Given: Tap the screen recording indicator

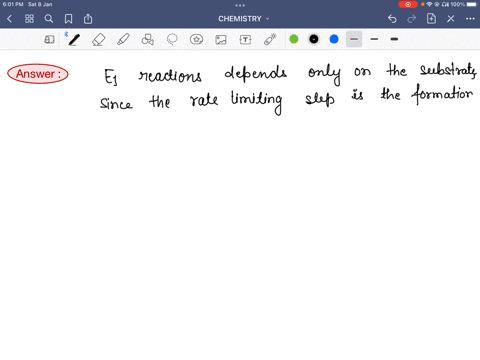Looking at the screenshot, I should click(408, 4).
